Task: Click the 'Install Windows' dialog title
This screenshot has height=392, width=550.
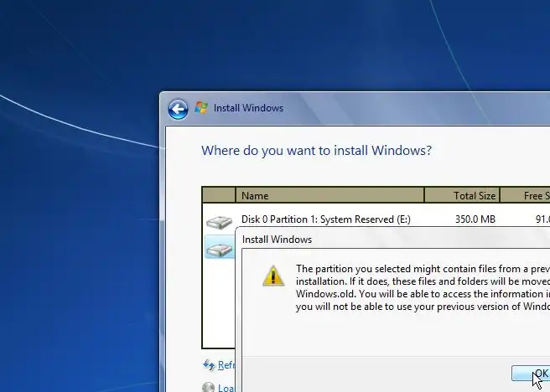Action: pyautogui.click(x=277, y=240)
